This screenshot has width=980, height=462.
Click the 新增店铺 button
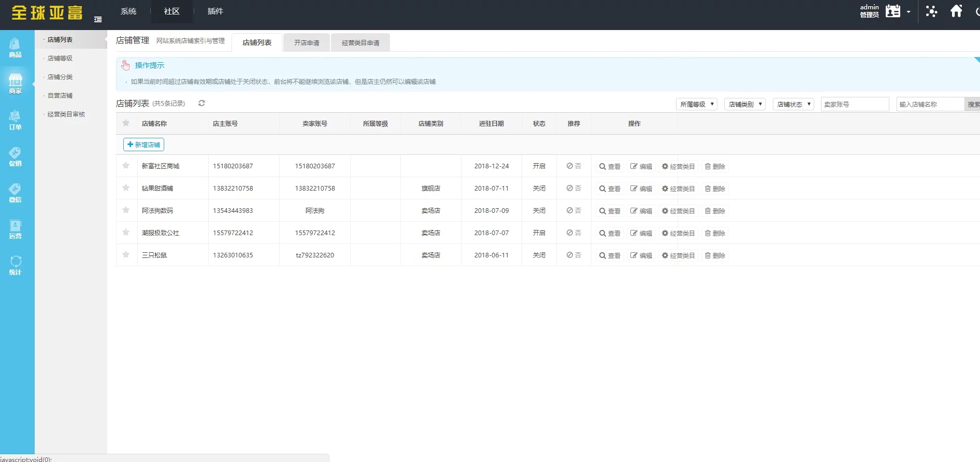tap(143, 145)
